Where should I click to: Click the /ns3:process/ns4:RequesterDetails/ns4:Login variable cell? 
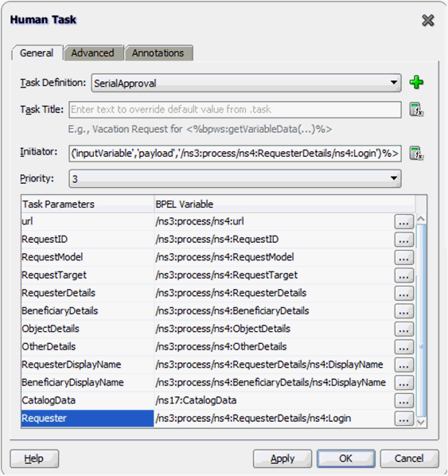274,419
